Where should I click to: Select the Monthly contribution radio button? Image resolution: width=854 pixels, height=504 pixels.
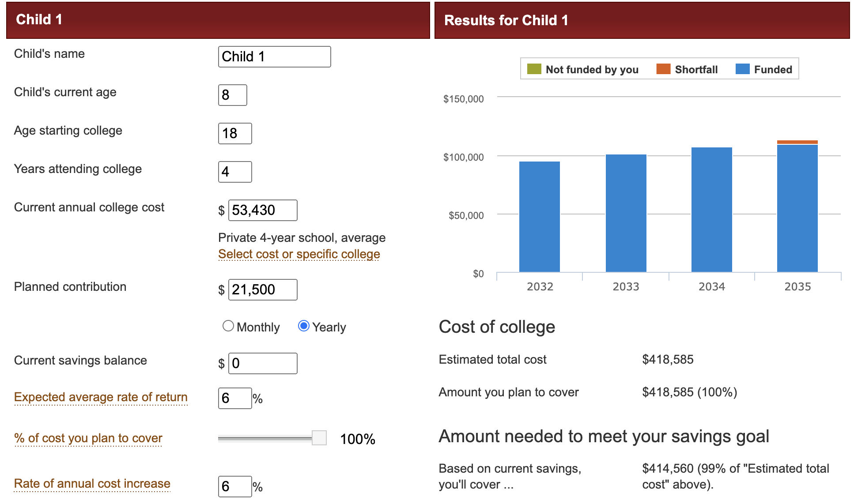tap(228, 326)
